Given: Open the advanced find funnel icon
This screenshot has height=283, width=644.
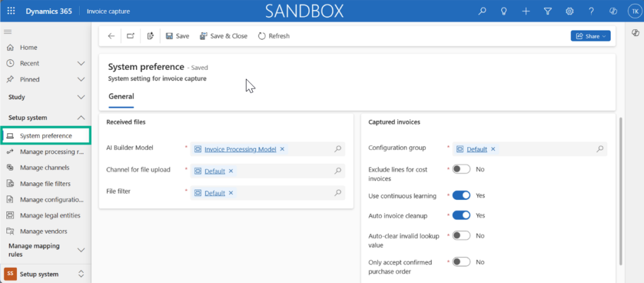Looking at the screenshot, I should (548, 11).
